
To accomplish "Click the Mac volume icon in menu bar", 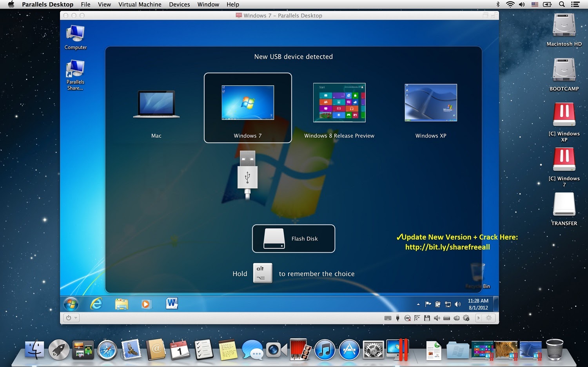I will (x=522, y=4).
